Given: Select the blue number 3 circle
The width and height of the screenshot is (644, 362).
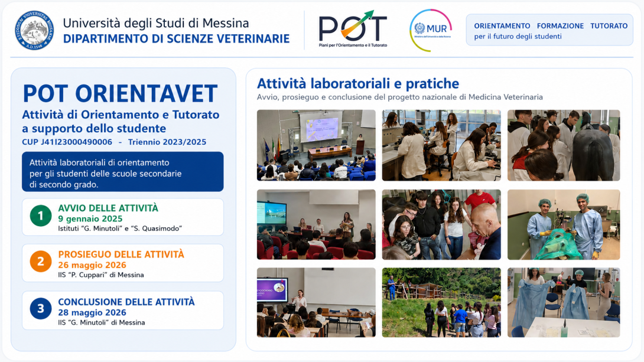Looking at the screenshot, I should click(41, 309).
